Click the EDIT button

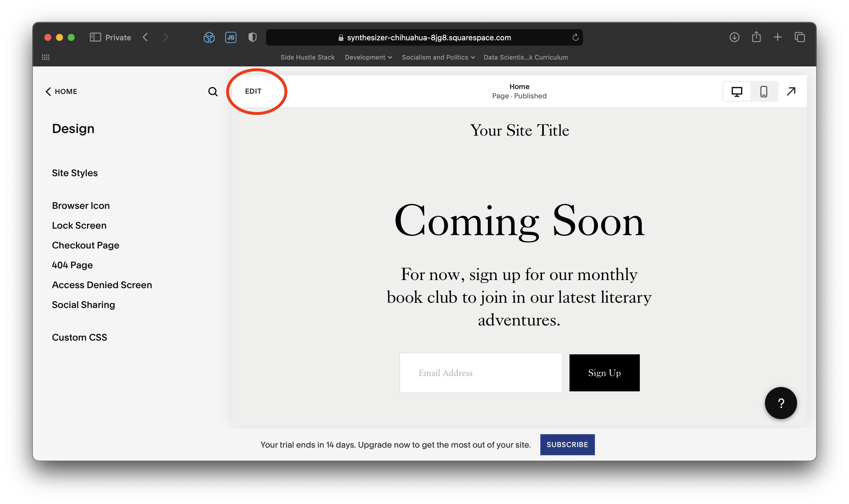[x=253, y=91]
